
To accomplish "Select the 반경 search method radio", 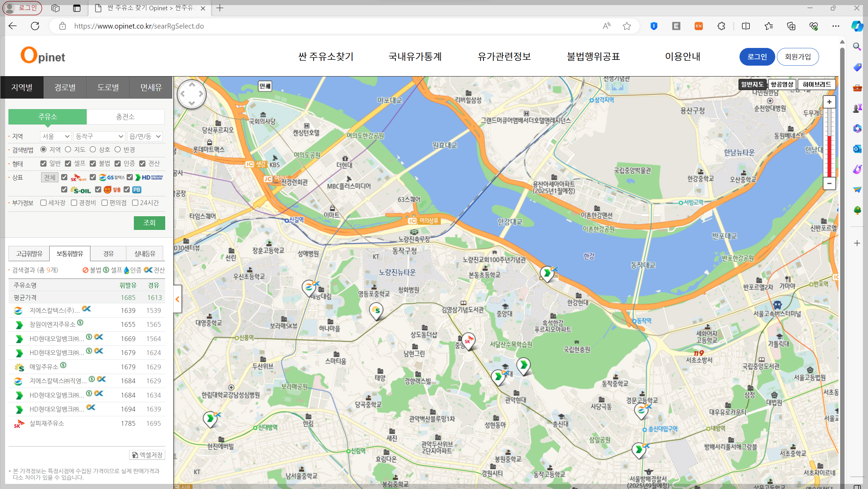I will point(118,150).
